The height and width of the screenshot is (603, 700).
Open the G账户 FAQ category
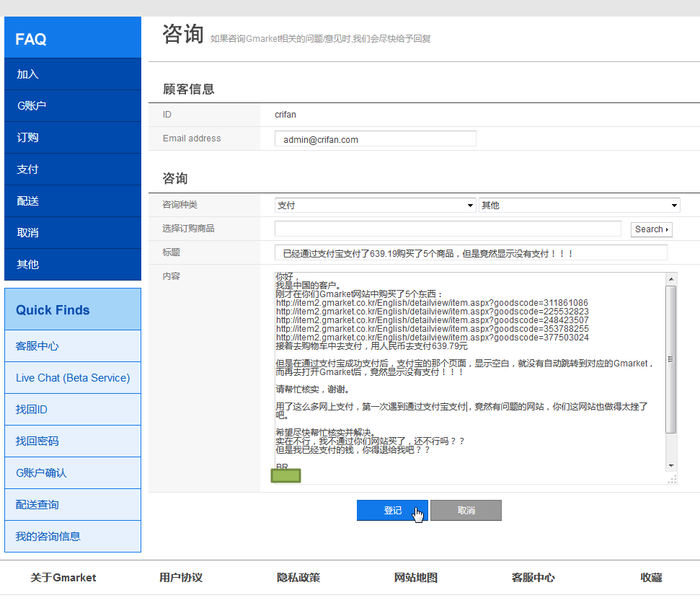click(x=73, y=106)
